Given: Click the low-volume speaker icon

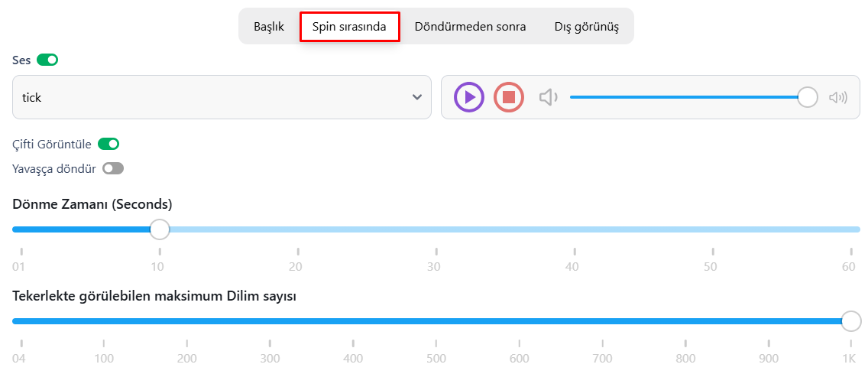Looking at the screenshot, I should [548, 98].
